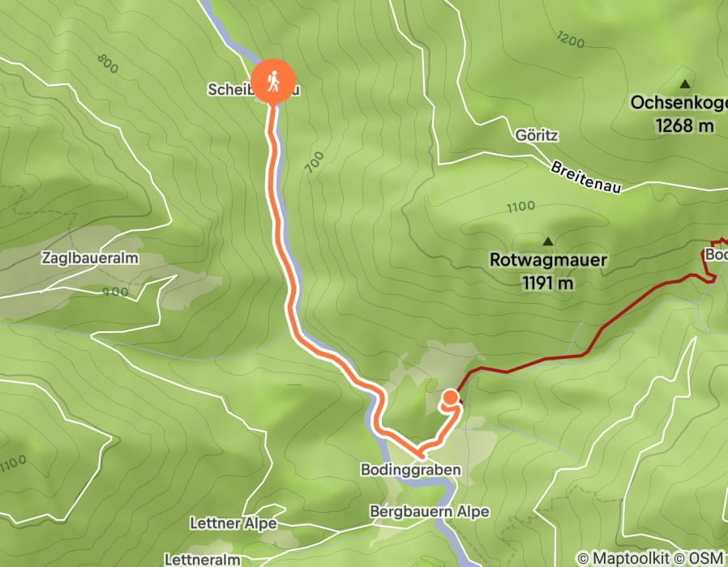Click the Scheiblingau place label
The height and width of the screenshot is (567, 728).
point(254,90)
